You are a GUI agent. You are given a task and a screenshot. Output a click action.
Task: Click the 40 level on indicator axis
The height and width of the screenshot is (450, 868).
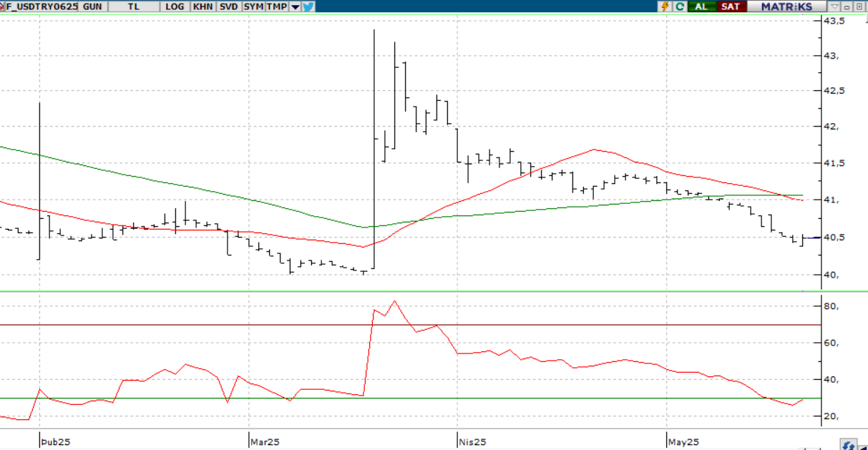tap(830, 380)
